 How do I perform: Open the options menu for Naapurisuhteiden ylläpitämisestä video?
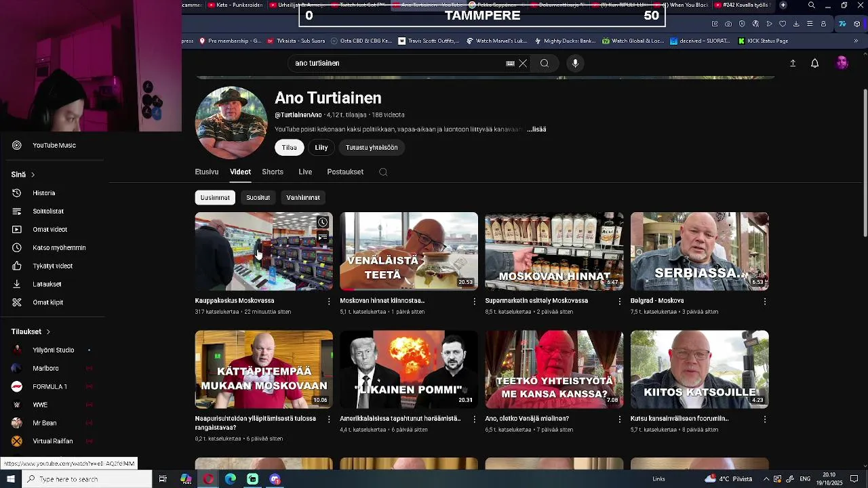click(329, 419)
